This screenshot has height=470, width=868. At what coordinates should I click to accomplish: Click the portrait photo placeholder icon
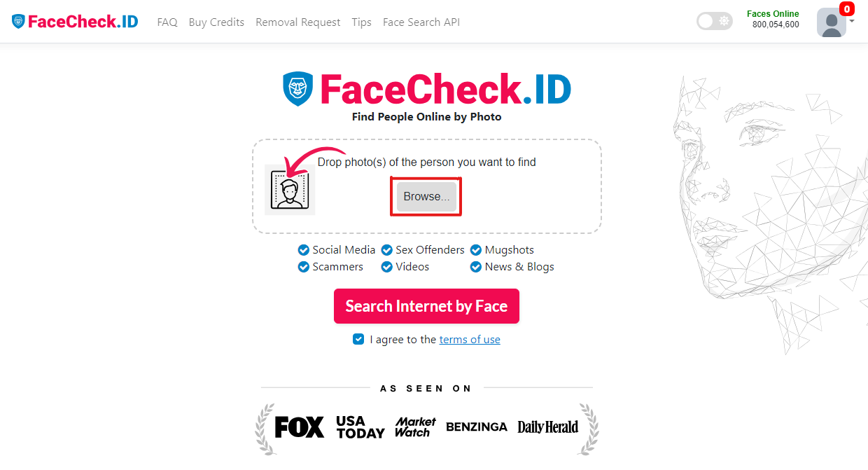pyautogui.click(x=290, y=190)
